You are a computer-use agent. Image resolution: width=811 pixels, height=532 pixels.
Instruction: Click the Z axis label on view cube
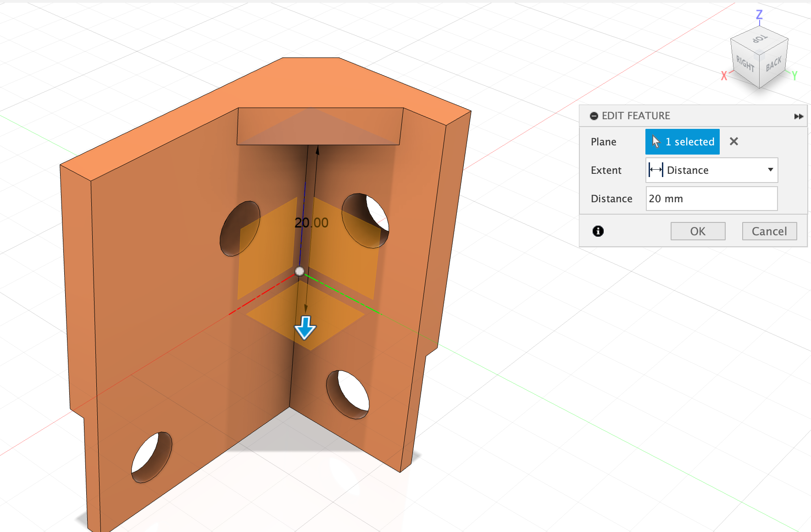point(760,14)
